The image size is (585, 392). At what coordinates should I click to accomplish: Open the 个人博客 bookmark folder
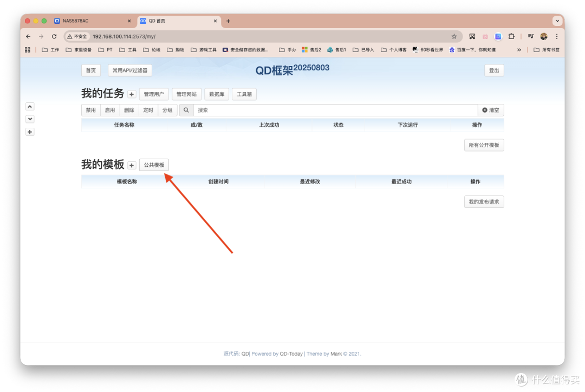pos(394,50)
